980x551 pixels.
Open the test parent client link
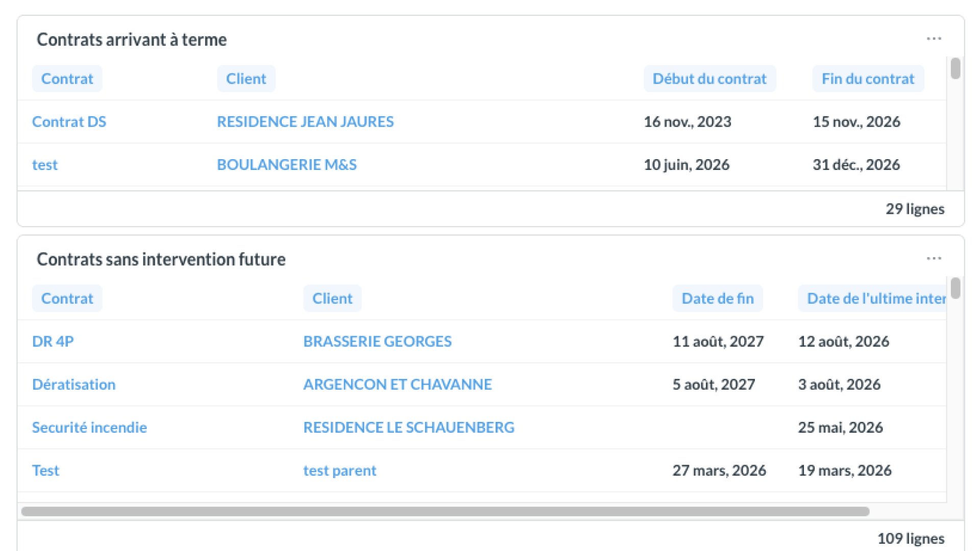[x=340, y=470]
